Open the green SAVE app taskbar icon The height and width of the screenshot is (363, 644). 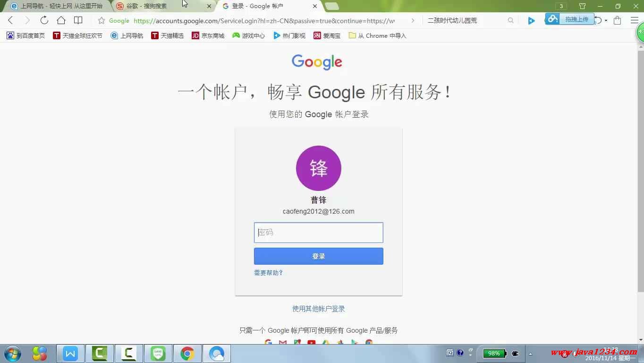(x=158, y=354)
